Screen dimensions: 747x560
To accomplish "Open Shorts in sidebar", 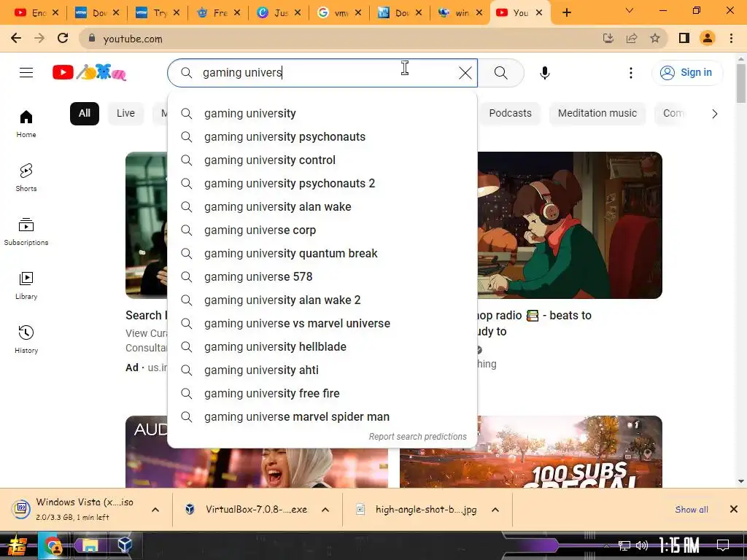I will pos(26,178).
